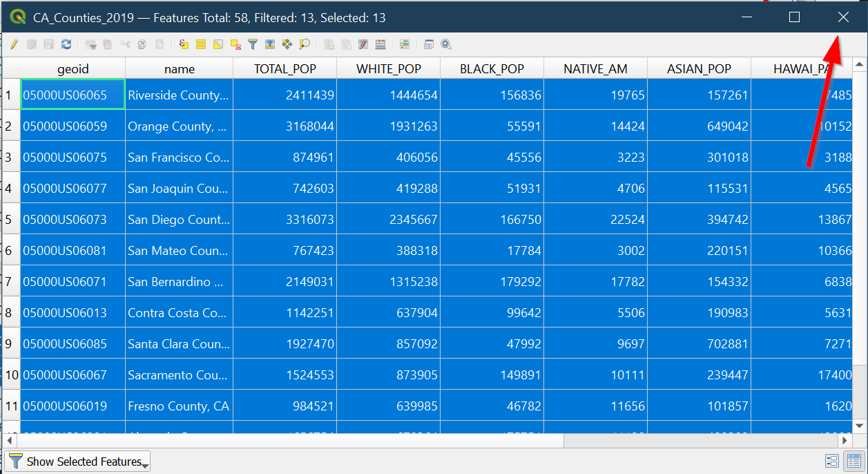Viewport: 868px width, 474px height.
Task: Invert the current feature selection
Action: click(218, 44)
